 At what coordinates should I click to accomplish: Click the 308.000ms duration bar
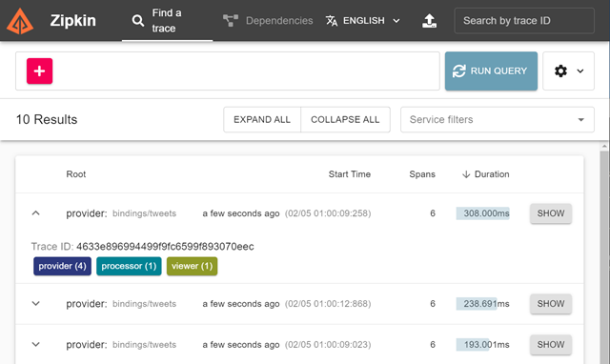(x=483, y=213)
